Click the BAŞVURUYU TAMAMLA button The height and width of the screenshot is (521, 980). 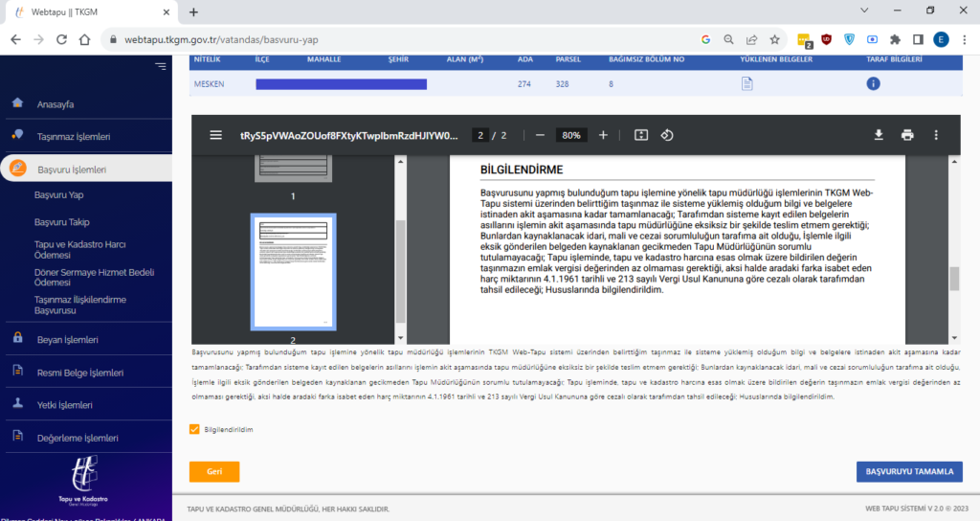point(909,471)
